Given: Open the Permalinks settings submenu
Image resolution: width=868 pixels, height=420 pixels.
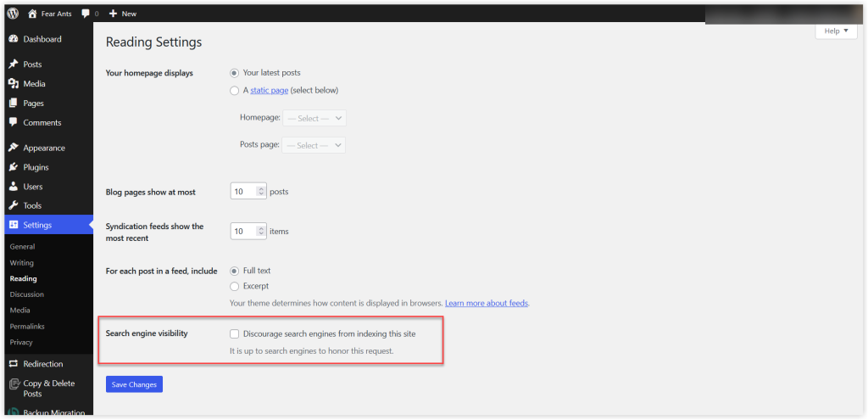Looking at the screenshot, I should coord(27,327).
